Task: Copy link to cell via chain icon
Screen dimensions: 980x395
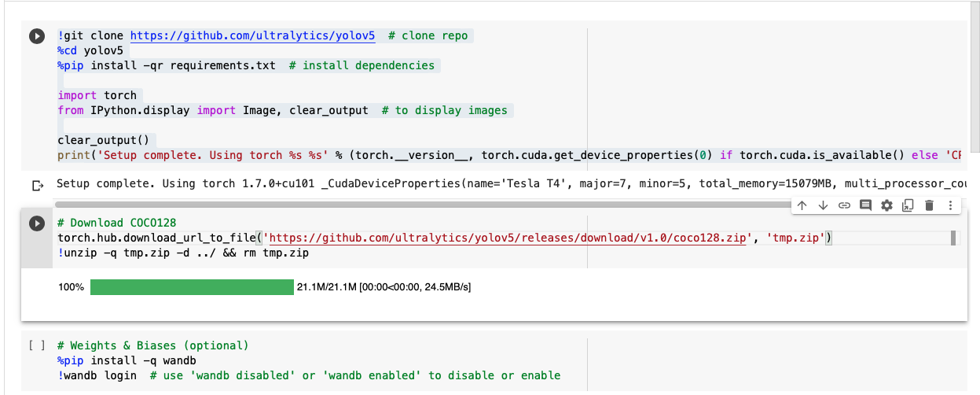Action: click(844, 205)
